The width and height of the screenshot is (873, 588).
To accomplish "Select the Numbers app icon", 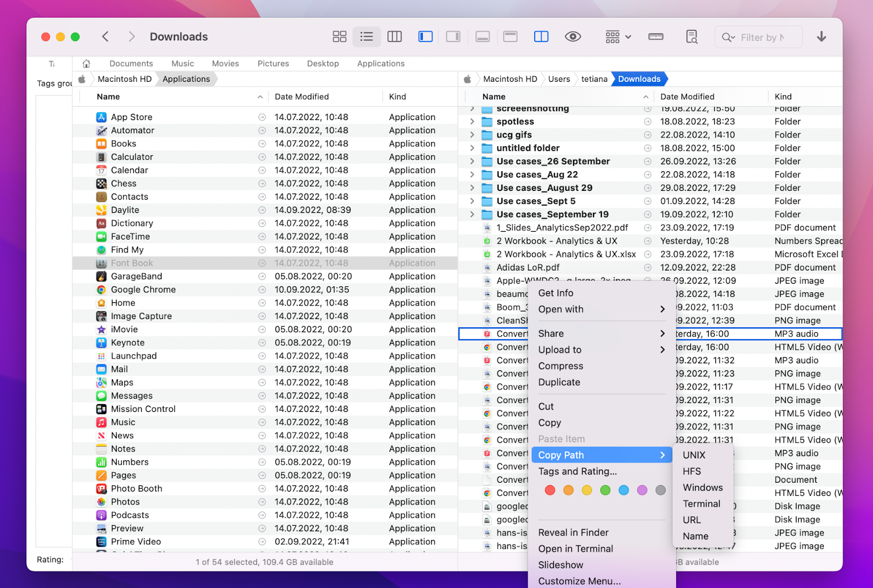I will coord(101,462).
